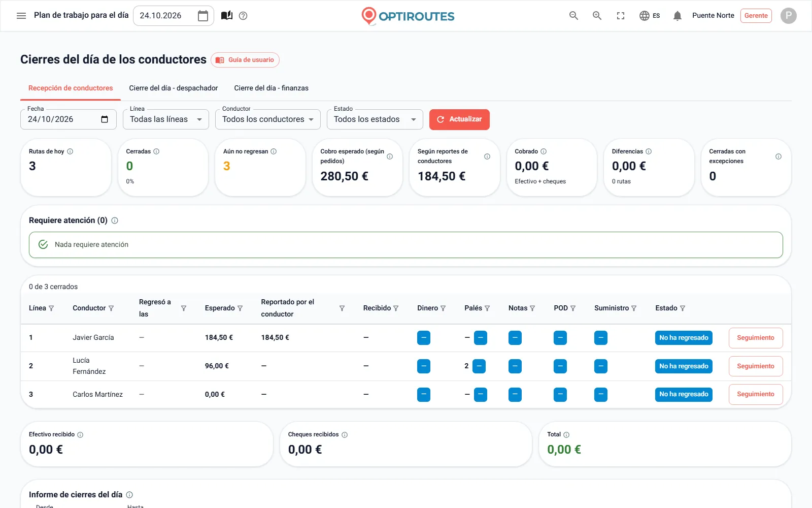Switch to Recepción de conductores tab
This screenshot has height=508, width=812.
tap(71, 88)
